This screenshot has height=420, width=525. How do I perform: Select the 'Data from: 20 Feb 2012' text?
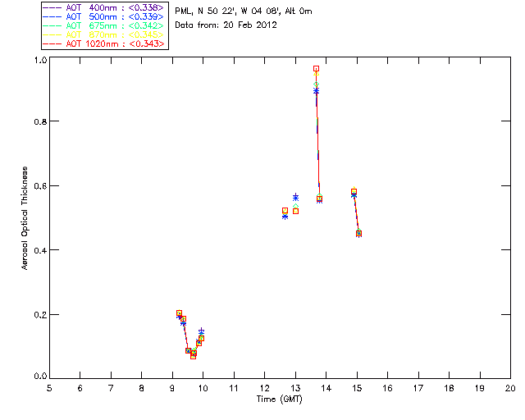(x=226, y=25)
